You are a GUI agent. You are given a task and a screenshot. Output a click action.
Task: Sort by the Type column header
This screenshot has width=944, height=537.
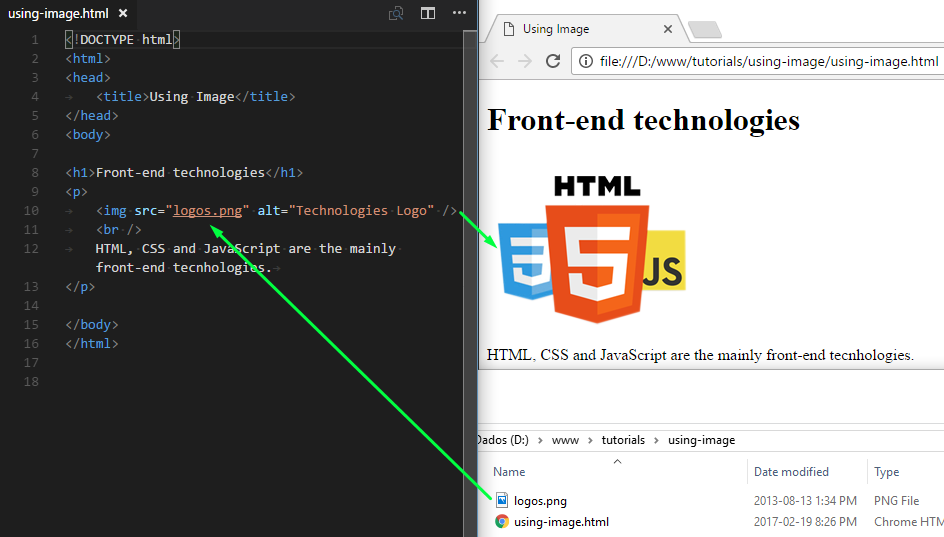(x=886, y=472)
